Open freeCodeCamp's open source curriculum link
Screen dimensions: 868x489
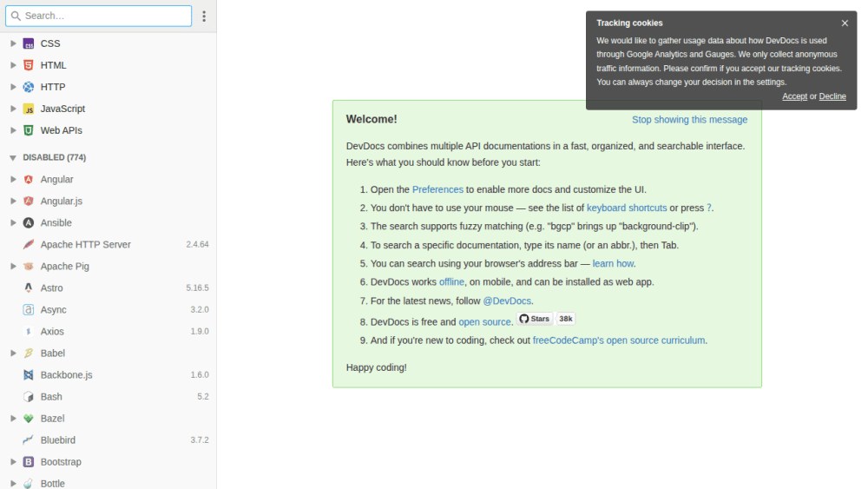coord(618,340)
